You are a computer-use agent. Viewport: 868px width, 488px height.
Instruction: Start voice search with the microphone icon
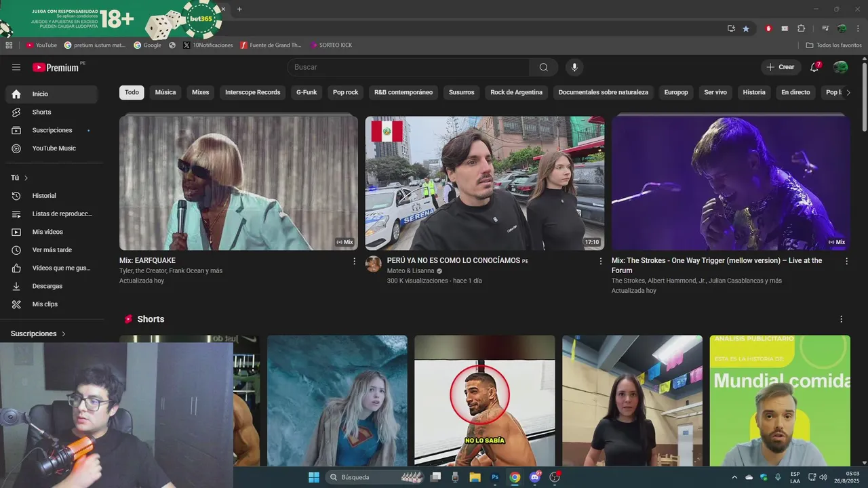click(x=574, y=67)
